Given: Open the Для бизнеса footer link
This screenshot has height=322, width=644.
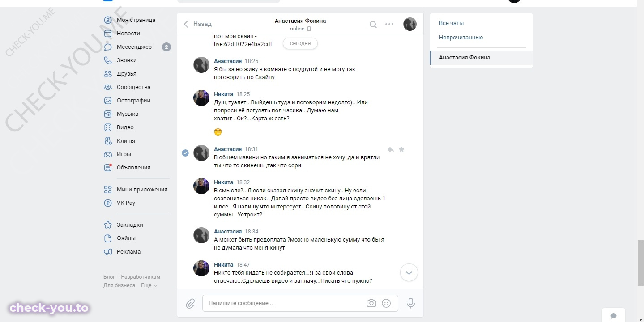Looking at the screenshot, I should 119,285.
